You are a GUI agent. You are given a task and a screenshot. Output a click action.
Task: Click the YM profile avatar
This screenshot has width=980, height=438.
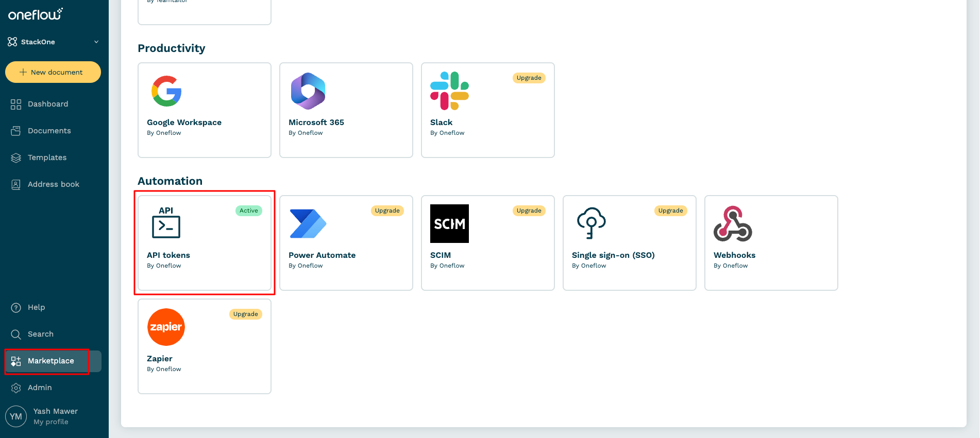[16, 416]
